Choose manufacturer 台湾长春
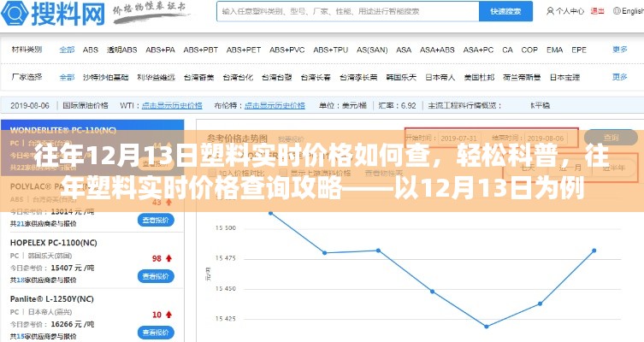Image resolution: width=644 pixels, height=342 pixels. (x=316, y=77)
